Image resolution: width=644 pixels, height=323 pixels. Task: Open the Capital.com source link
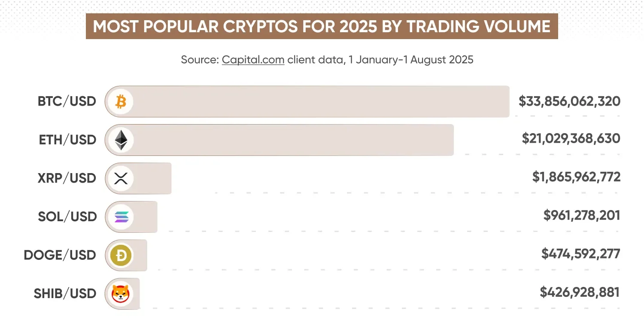253,59
